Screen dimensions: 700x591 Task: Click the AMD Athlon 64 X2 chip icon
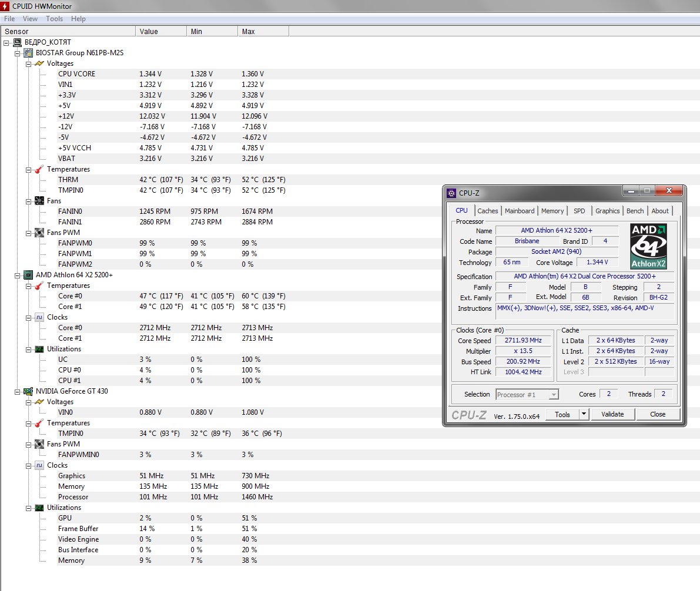[x=28, y=275]
